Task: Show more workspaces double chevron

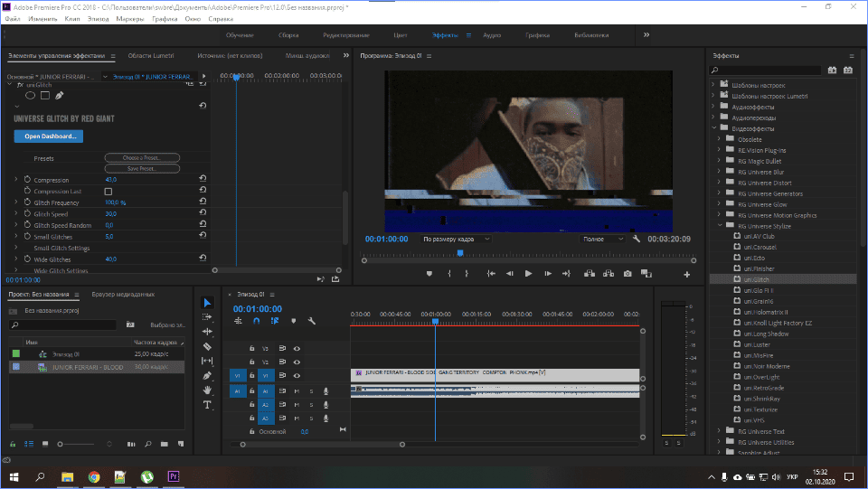Action: [x=646, y=35]
